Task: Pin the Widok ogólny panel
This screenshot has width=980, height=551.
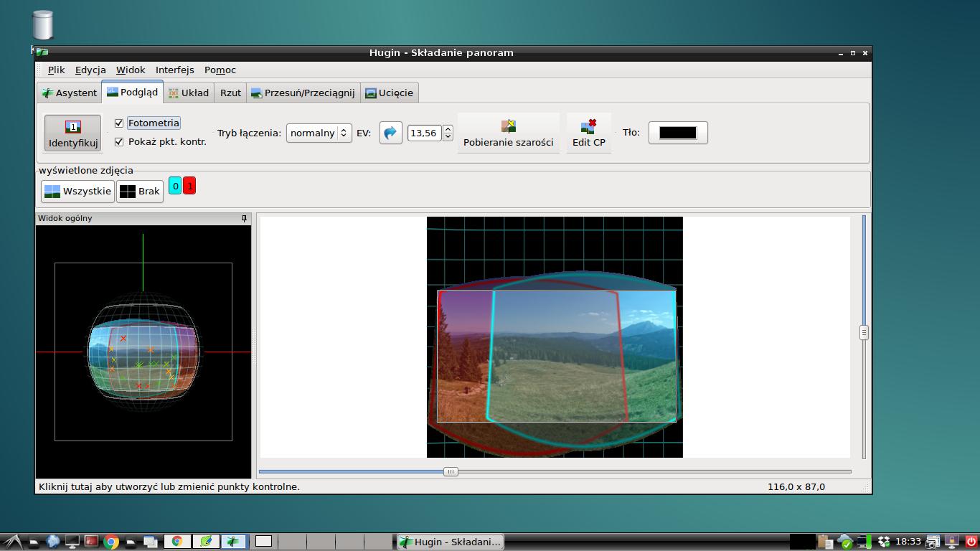Action: pos(244,218)
